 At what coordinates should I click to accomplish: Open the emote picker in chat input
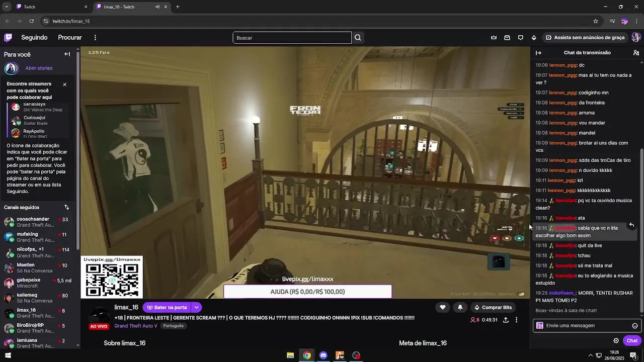(x=635, y=326)
